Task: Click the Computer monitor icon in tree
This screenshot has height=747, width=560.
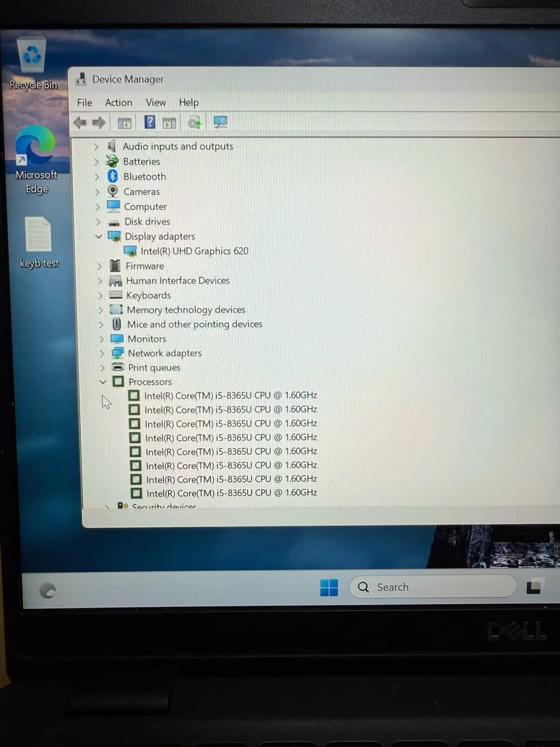Action: tap(113, 206)
